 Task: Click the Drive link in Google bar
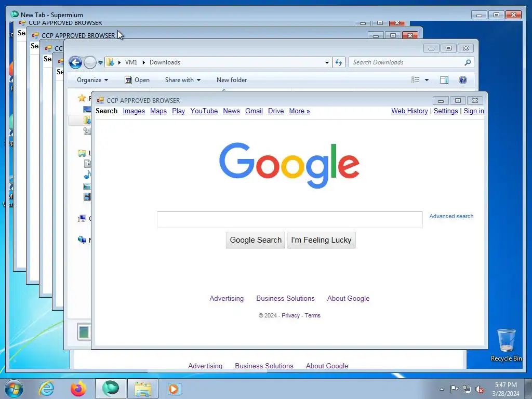276,111
